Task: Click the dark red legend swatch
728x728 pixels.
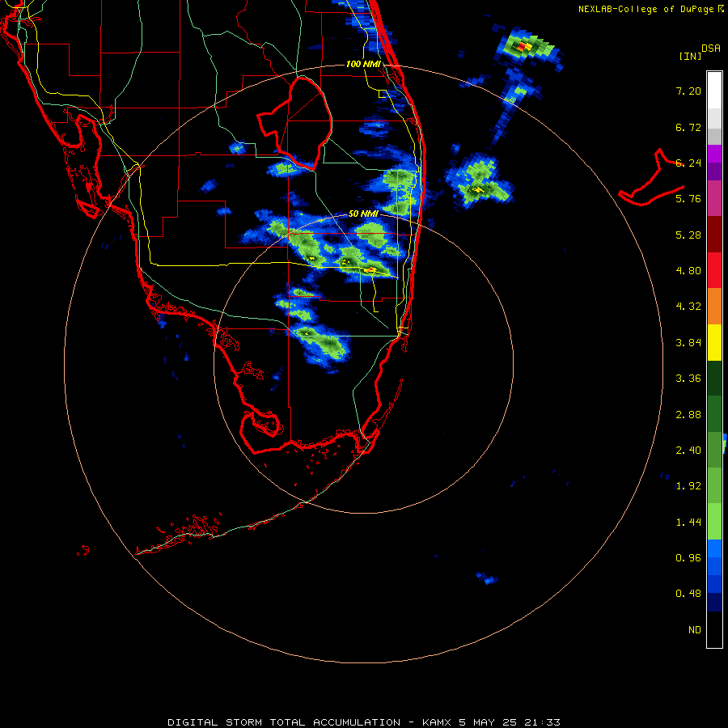Action: tap(714, 235)
